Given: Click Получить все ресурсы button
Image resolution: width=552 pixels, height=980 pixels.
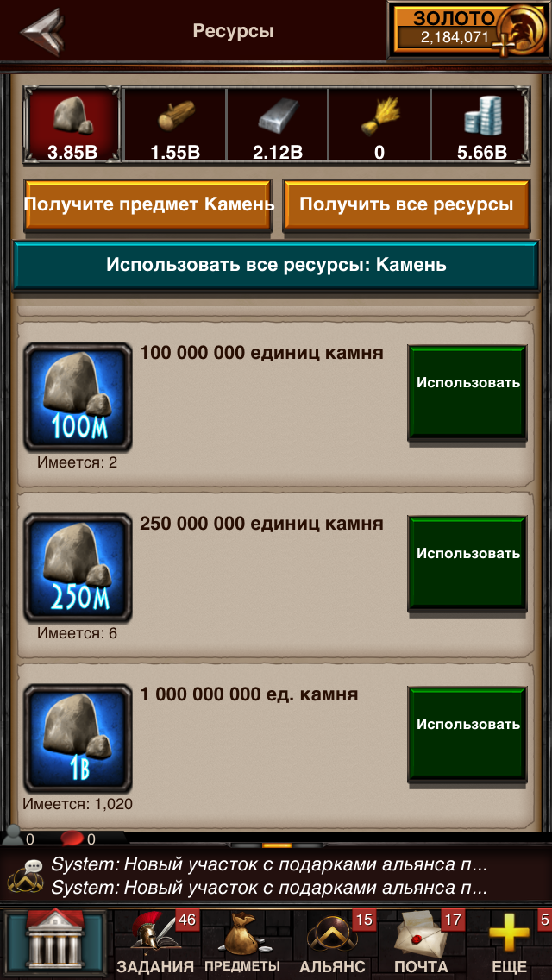Looking at the screenshot, I should pos(406,205).
